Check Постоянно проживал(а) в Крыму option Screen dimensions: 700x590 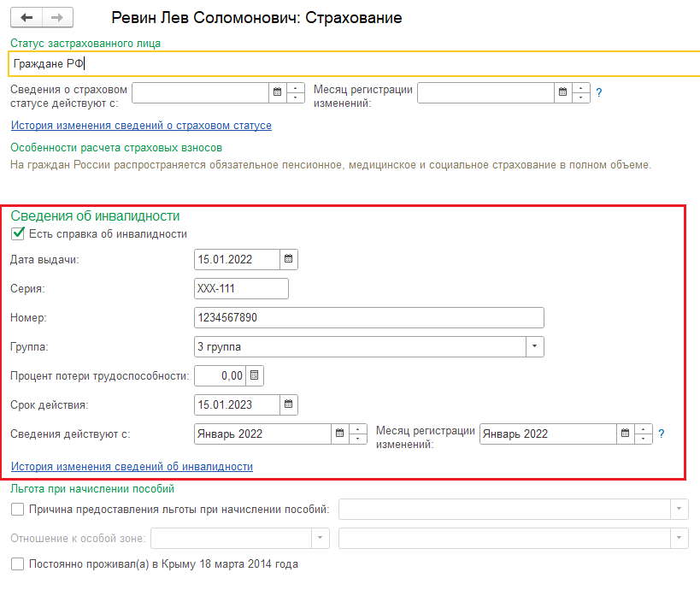tap(17, 564)
